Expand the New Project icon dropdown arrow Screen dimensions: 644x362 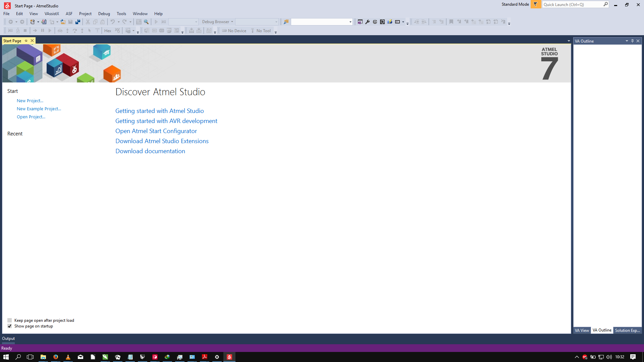(x=38, y=22)
